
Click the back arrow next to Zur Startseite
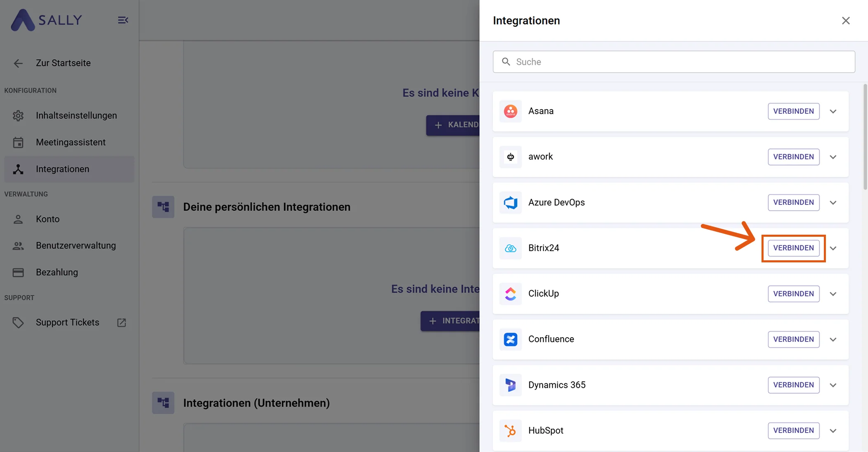click(x=18, y=63)
